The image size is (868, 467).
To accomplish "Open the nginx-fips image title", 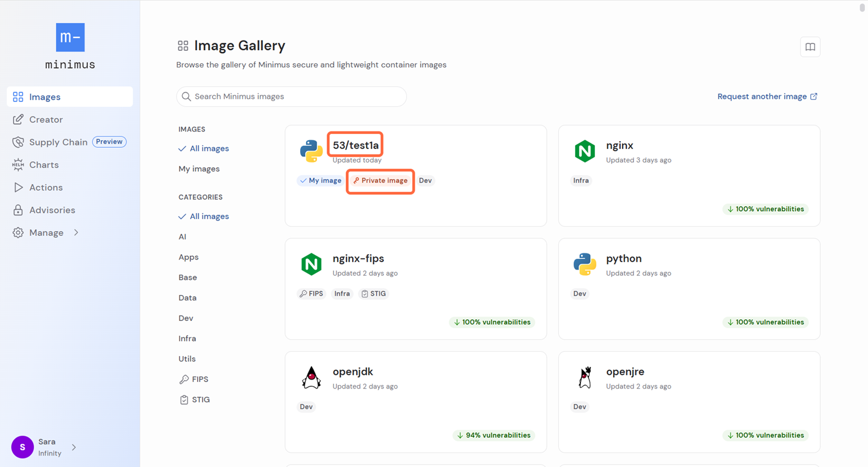I will (358, 258).
